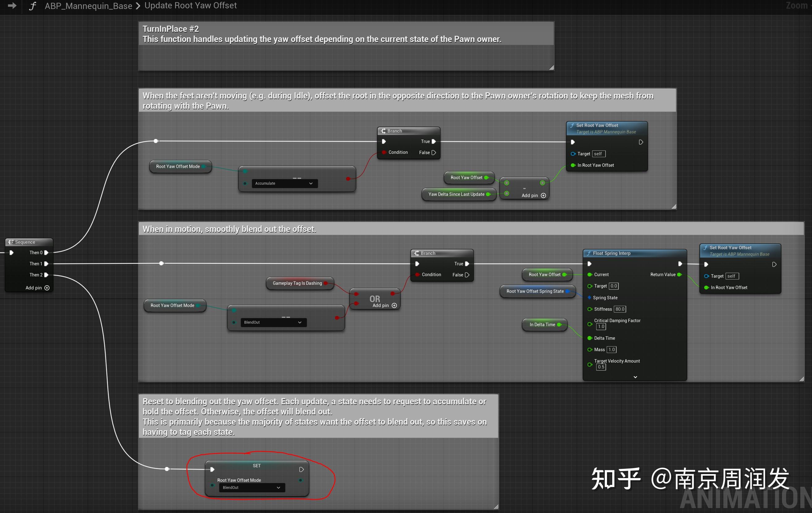This screenshot has height=513, width=812.
Task: Open the Accumulate enum dropdown
Action: click(284, 183)
